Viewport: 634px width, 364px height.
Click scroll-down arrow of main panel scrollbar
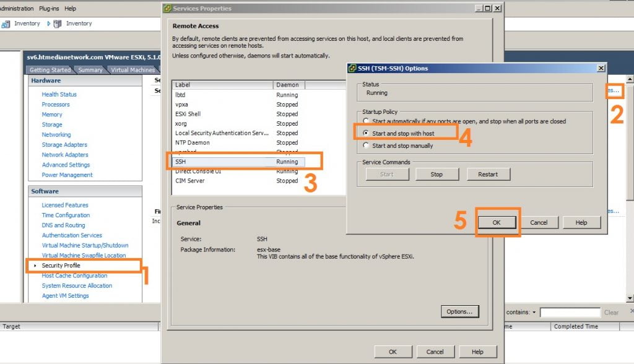[x=630, y=298]
